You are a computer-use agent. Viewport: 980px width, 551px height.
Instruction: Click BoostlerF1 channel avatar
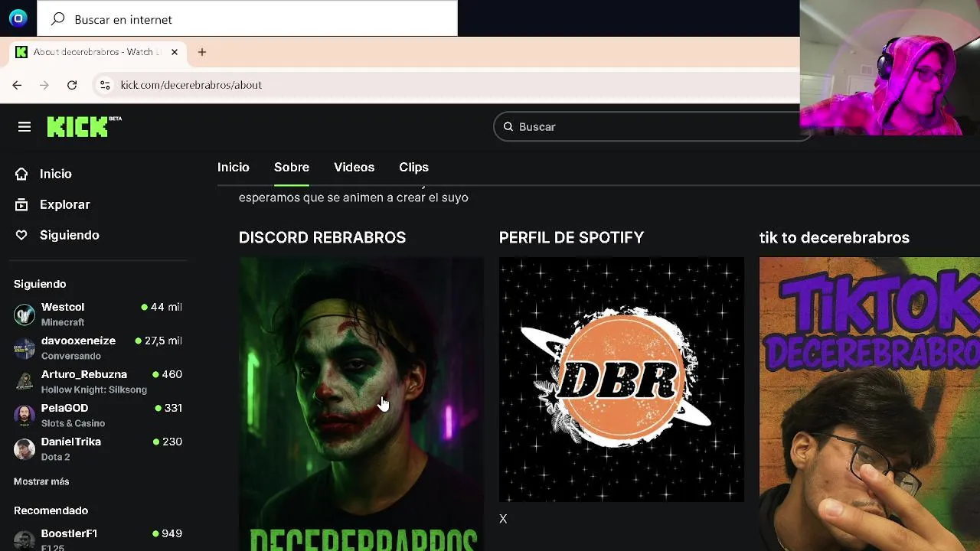click(x=24, y=540)
